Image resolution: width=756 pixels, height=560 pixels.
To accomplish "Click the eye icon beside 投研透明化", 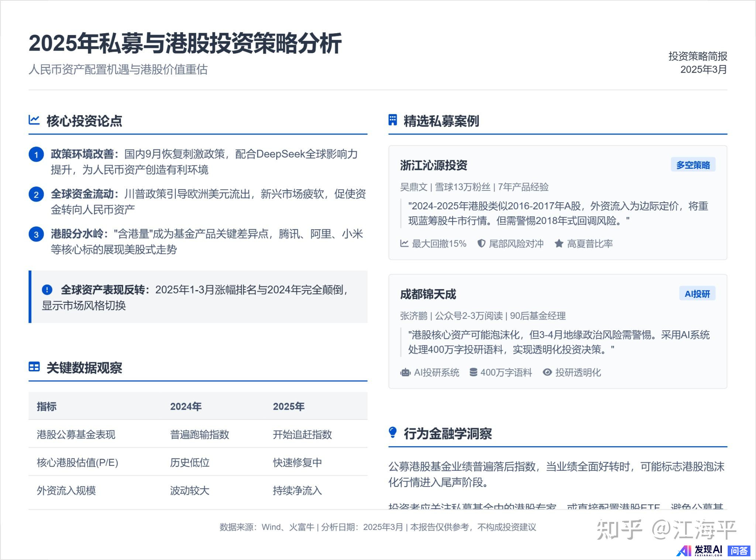I will tap(547, 372).
